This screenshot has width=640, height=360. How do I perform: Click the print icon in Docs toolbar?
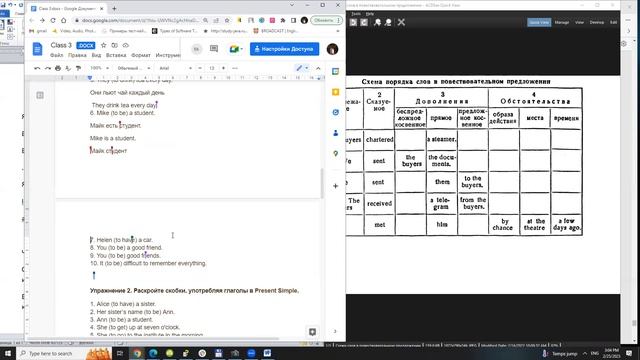(58, 68)
